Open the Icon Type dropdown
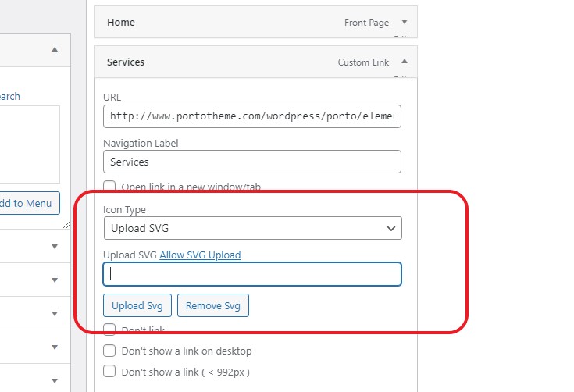This screenshot has width=574, height=392. pos(252,228)
